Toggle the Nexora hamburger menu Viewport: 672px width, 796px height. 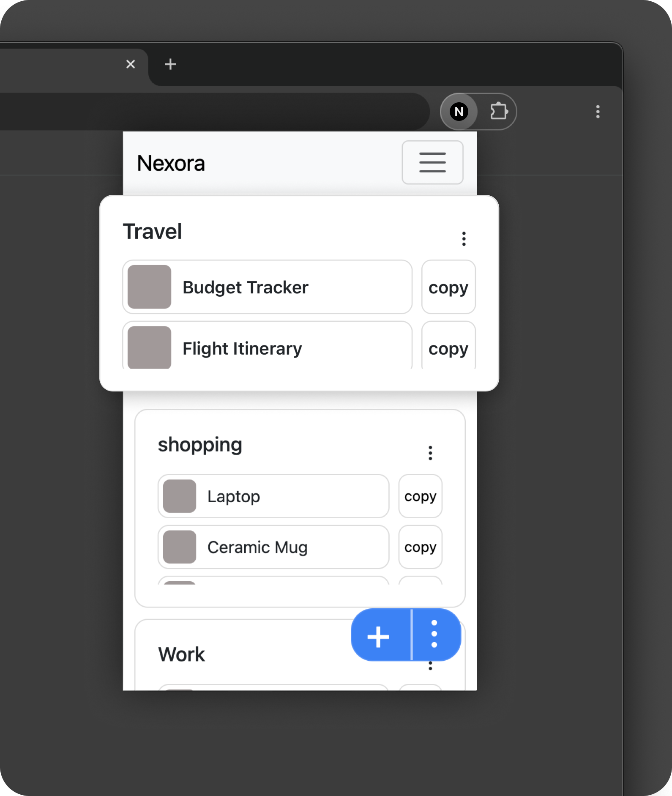click(432, 162)
